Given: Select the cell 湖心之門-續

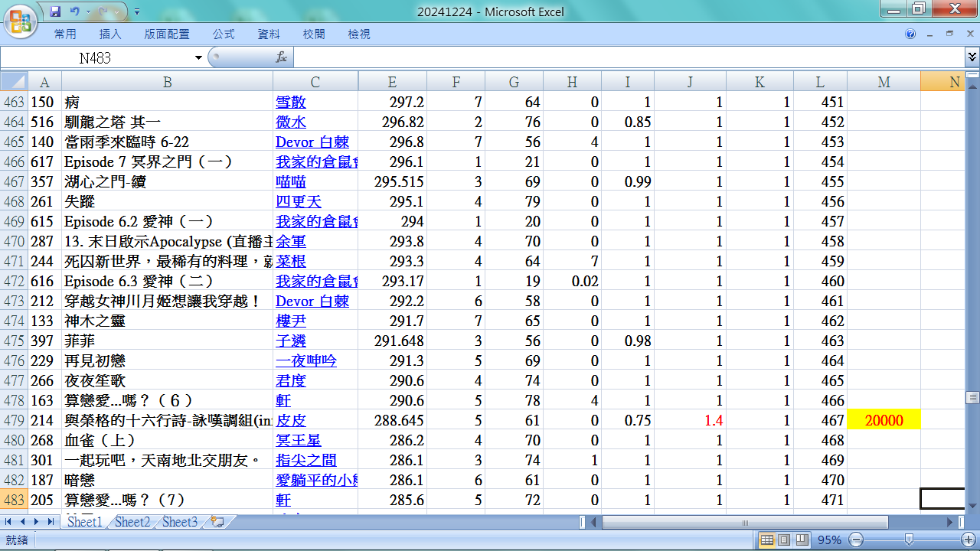Looking at the screenshot, I should pos(167,181).
